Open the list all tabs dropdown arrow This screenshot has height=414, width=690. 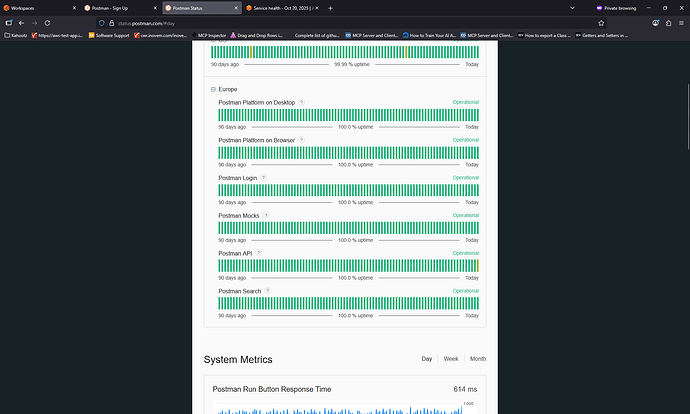click(572, 8)
